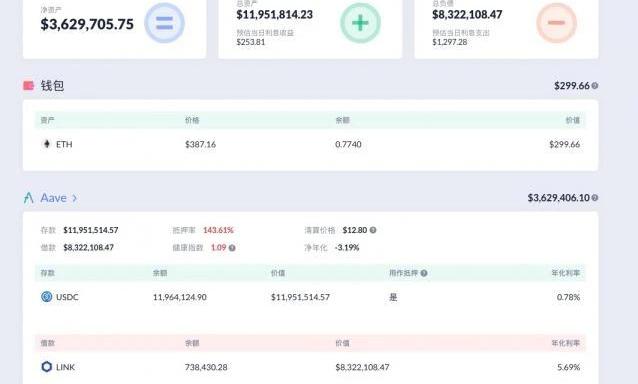Select the USDC deposit row balance
Viewport: 638px width, 384px height.
coord(179,297)
